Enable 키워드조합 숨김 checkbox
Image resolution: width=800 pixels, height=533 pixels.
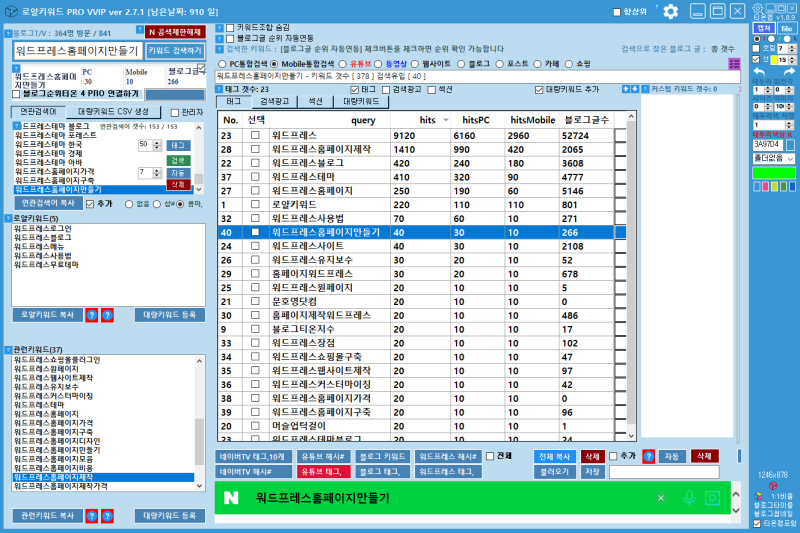tap(230, 28)
